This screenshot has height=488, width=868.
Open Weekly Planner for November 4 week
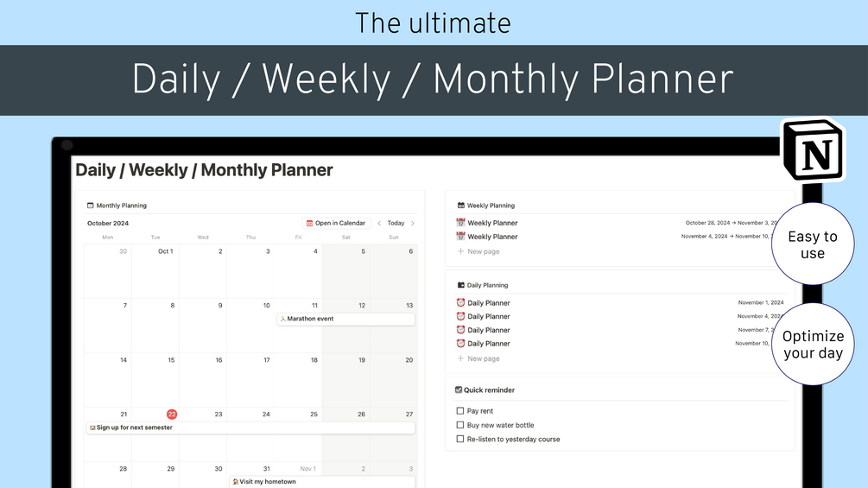point(492,237)
